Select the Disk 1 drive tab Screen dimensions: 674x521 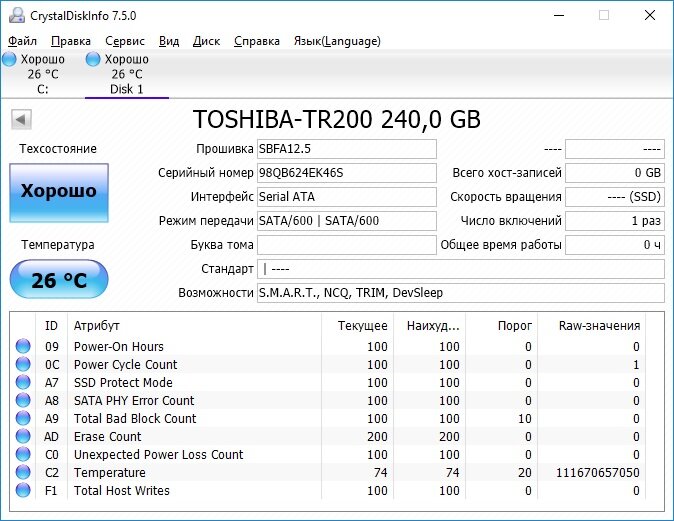[x=127, y=74]
